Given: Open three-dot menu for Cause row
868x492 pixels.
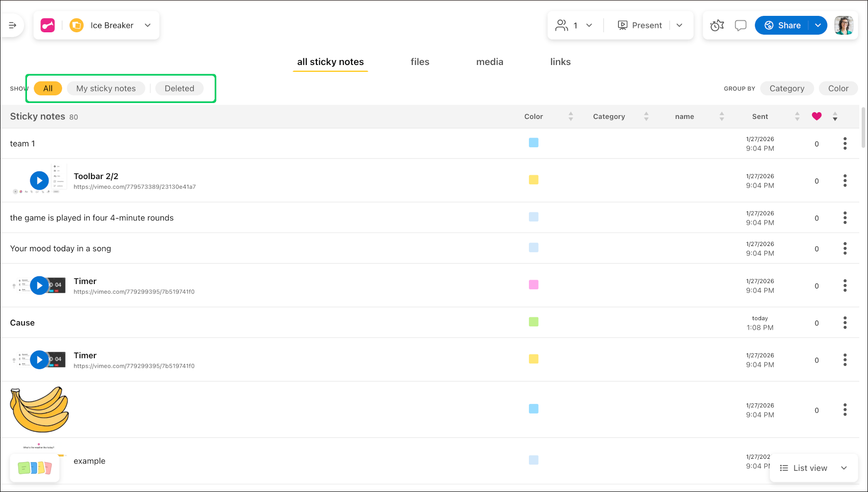Looking at the screenshot, I should click(845, 323).
